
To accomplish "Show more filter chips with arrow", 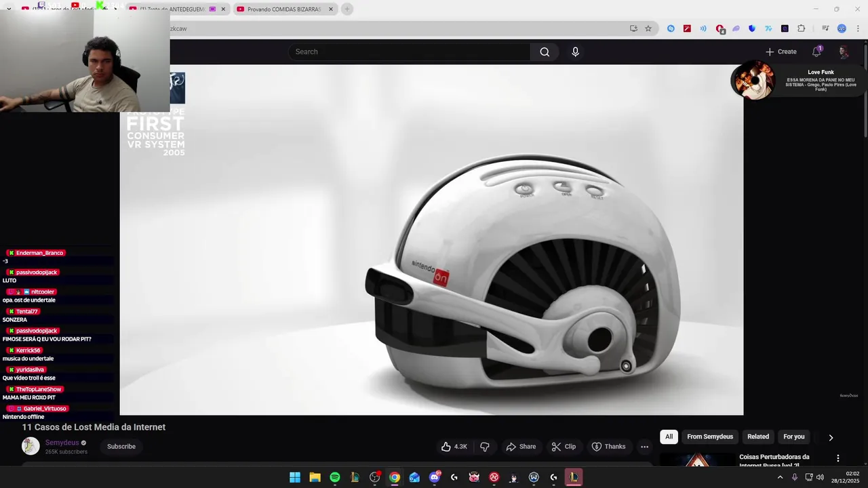I will 831,437.
